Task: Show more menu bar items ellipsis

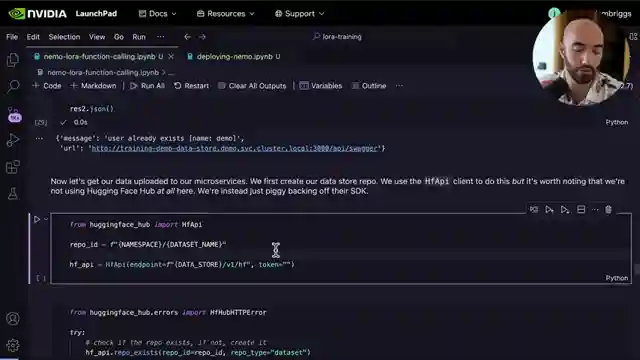Action: 161,37
